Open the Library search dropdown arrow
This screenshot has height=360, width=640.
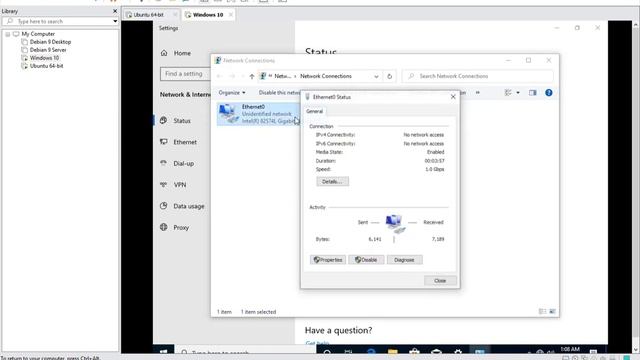pyautogui.click(x=115, y=21)
